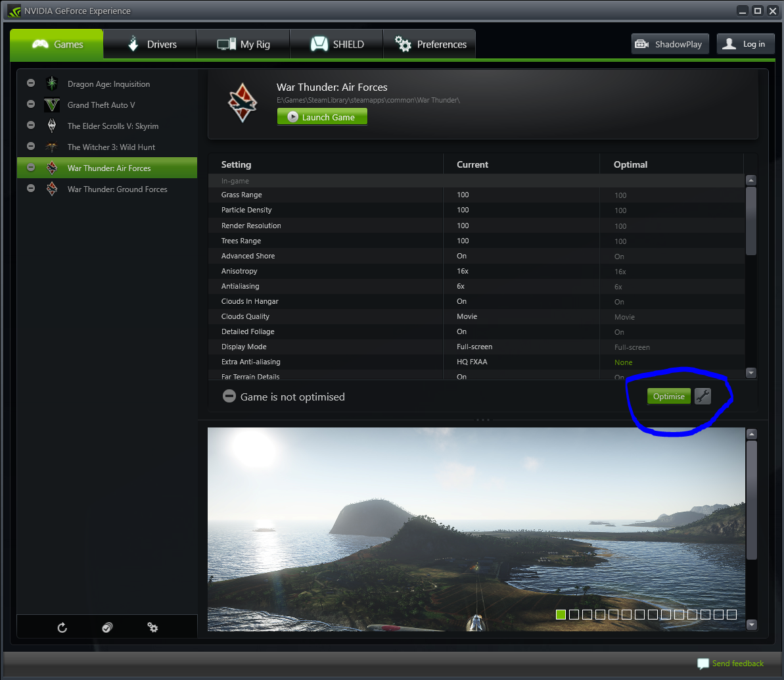The height and width of the screenshot is (680, 784).
Task: Open the Preferences tab
Action: tap(430, 44)
